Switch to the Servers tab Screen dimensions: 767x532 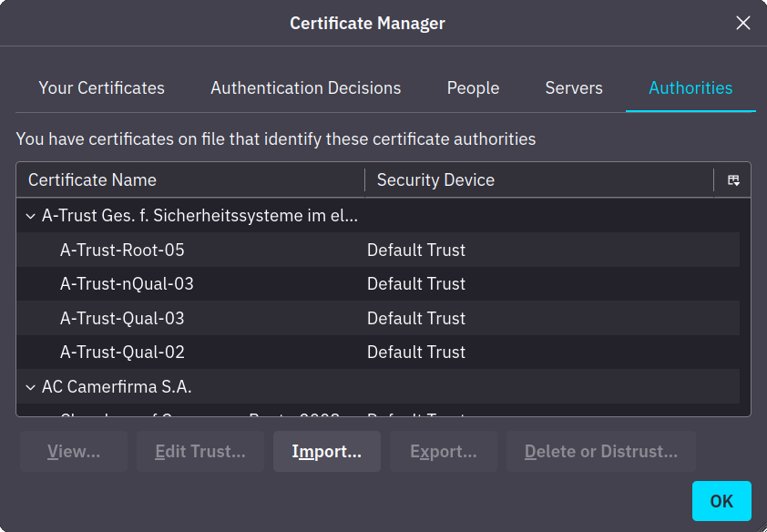click(573, 87)
